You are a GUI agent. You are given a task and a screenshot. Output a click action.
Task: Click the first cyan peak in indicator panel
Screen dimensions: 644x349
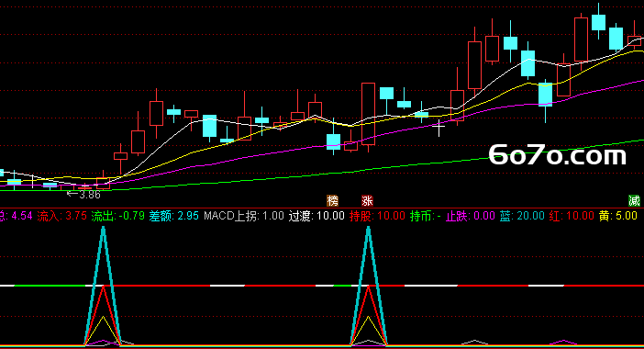click(103, 230)
